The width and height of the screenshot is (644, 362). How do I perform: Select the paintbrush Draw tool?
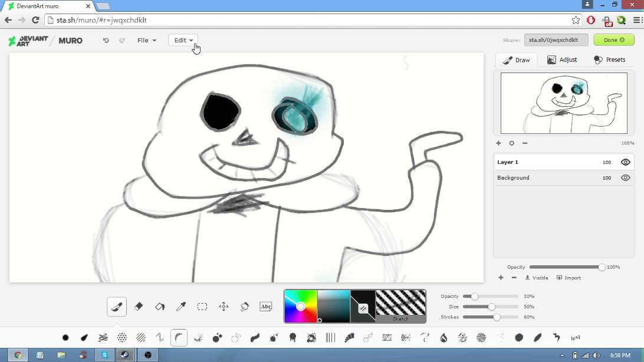117,307
